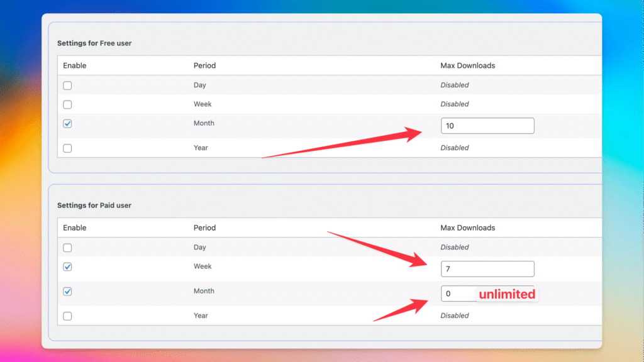Uncheck the Week limit for Paid user
Viewport: 644px width, 362px height.
point(67,266)
